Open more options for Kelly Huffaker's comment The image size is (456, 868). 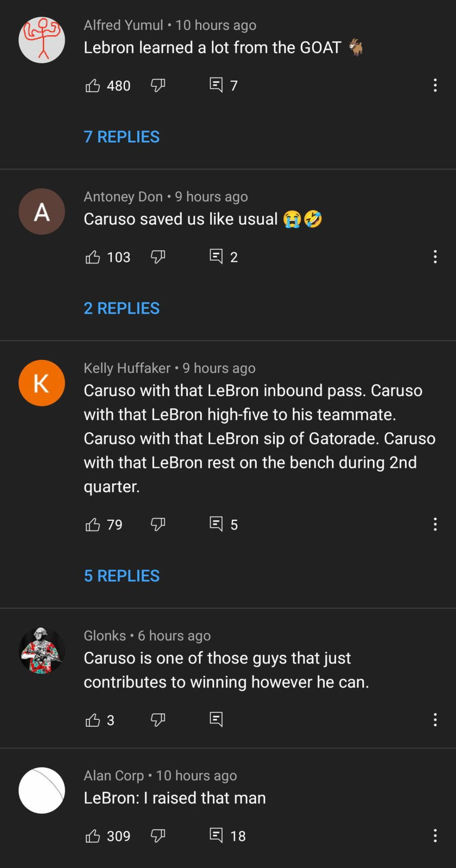pos(435,524)
